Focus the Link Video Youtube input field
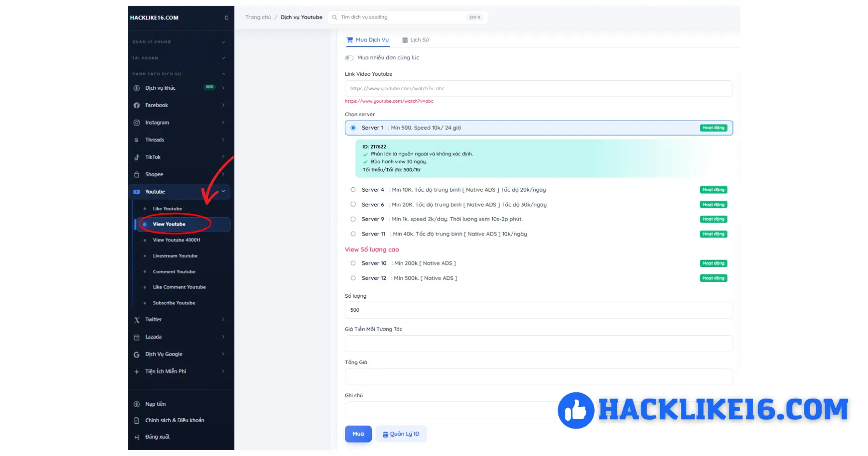Image resolution: width=868 pixels, height=456 pixels. click(x=539, y=89)
